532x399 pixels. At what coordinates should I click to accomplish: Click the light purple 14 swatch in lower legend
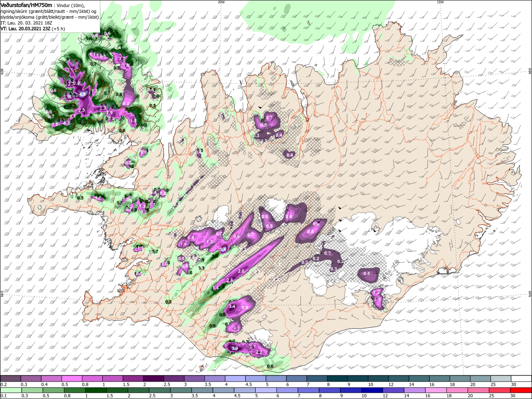coord(414,390)
